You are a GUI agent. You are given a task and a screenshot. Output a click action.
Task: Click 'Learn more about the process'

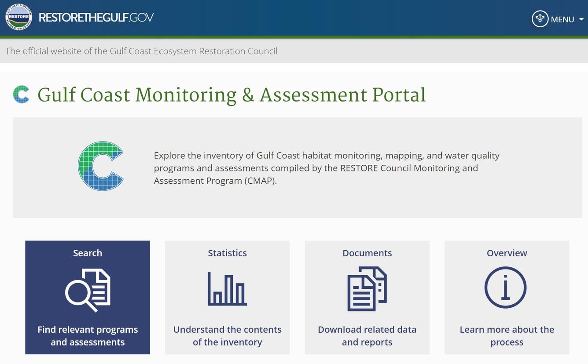click(x=506, y=335)
